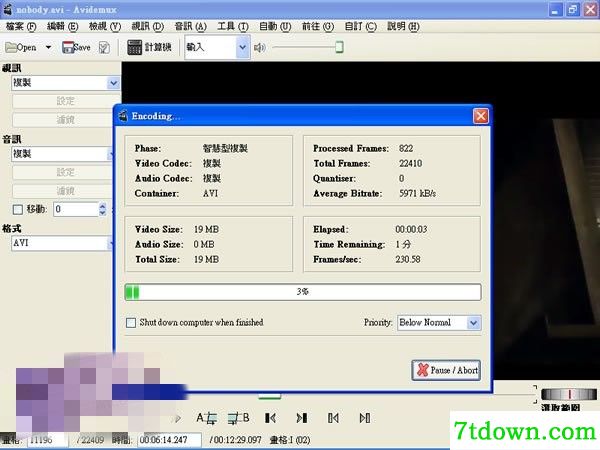
Task: Open the audio codec 複製 dropdown
Action: tap(63, 154)
